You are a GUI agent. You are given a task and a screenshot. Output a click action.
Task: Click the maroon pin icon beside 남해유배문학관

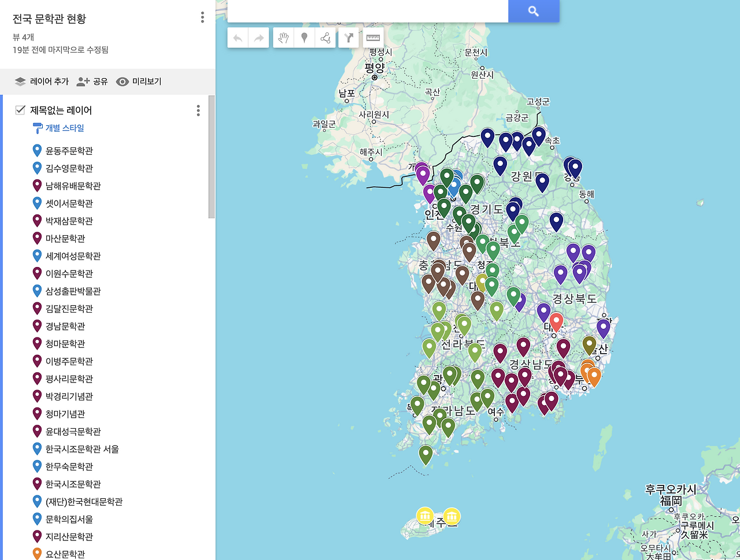tap(37, 186)
